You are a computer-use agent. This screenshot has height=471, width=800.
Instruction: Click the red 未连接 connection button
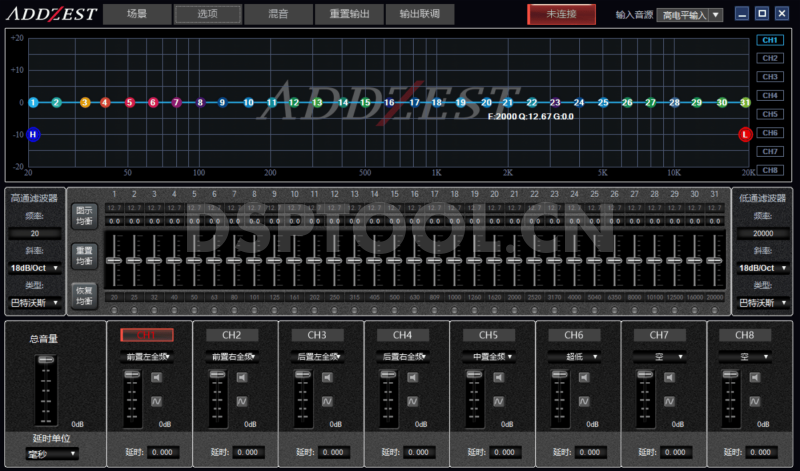(x=561, y=14)
